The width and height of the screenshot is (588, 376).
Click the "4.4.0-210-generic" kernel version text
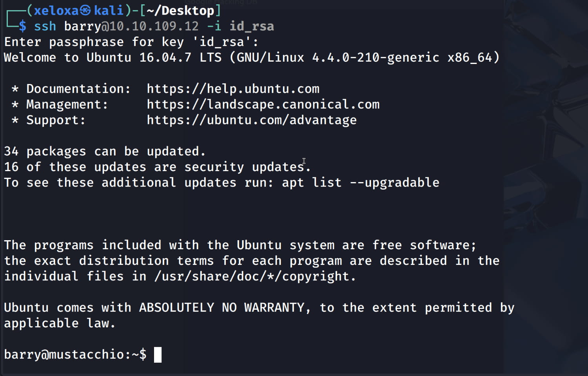(x=375, y=58)
